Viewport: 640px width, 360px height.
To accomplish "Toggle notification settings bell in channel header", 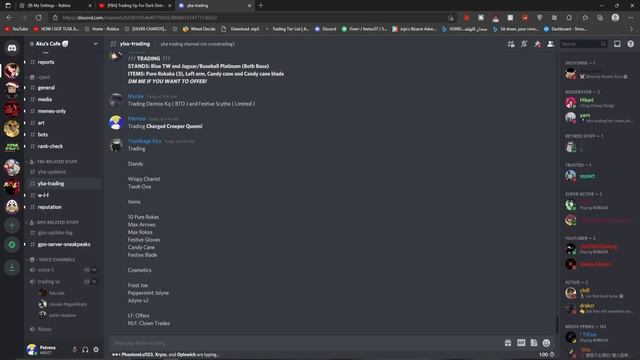I will click(524, 44).
